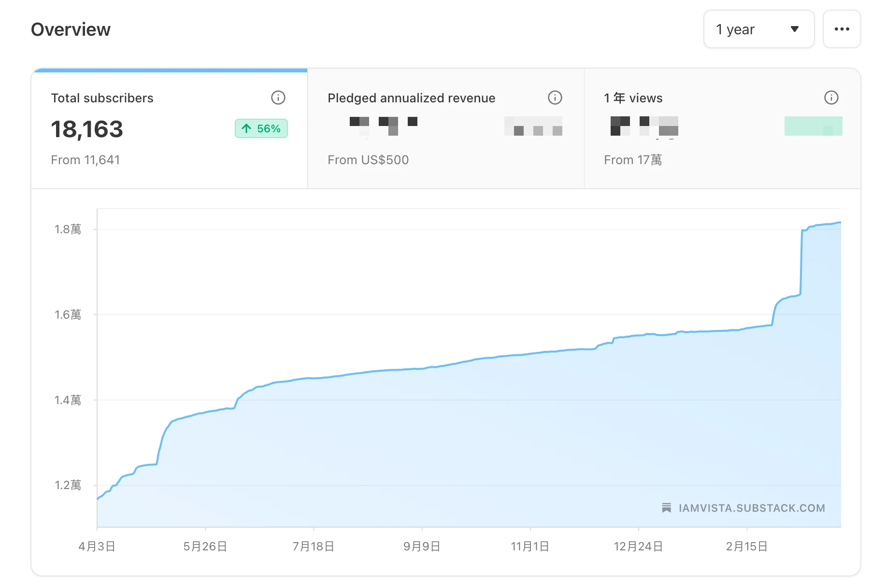Click info icon for Pledged annualized revenue
This screenshot has width=886, height=588.
555,98
